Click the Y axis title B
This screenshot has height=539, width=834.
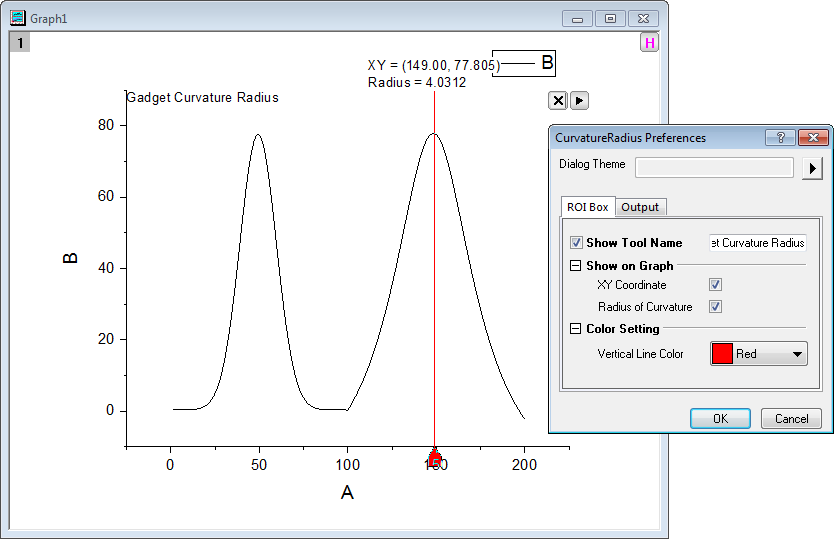click(70, 258)
